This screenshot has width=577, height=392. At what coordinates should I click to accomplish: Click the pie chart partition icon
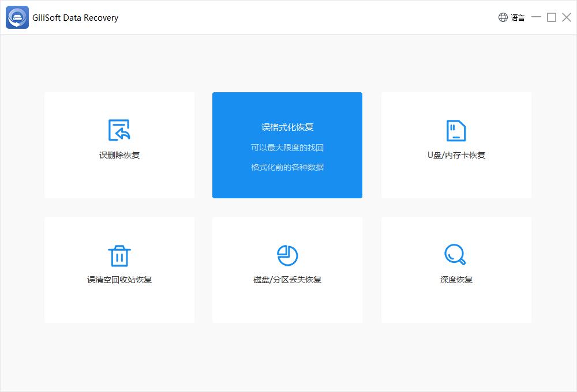coord(287,255)
